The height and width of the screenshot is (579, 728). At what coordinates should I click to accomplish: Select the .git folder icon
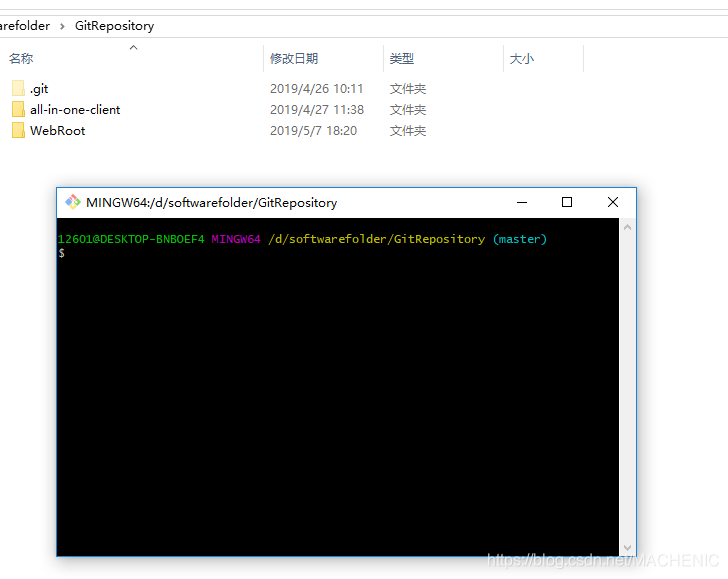(x=18, y=88)
